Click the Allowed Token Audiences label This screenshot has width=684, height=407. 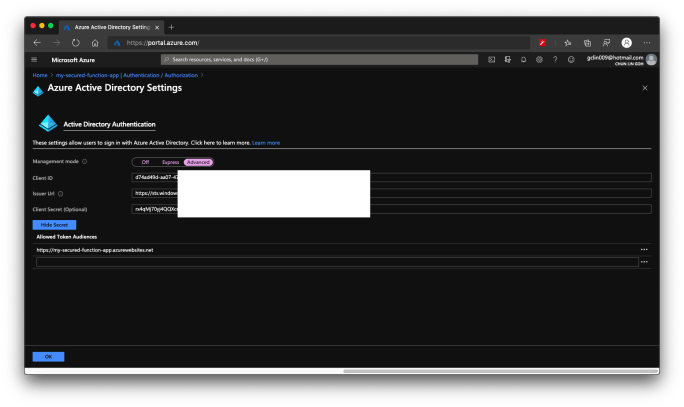(x=67, y=237)
